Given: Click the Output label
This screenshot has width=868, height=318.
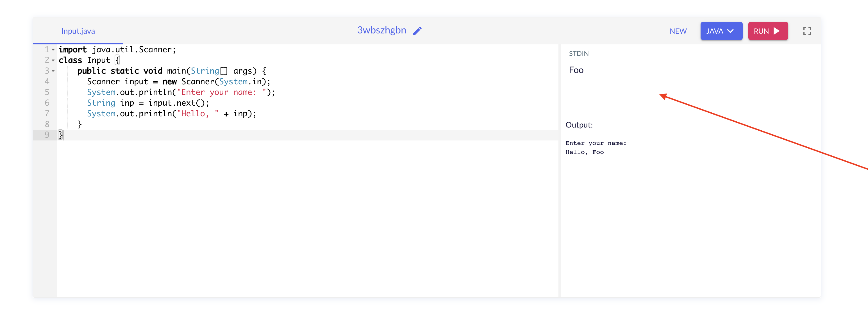Looking at the screenshot, I should click(x=579, y=125).
